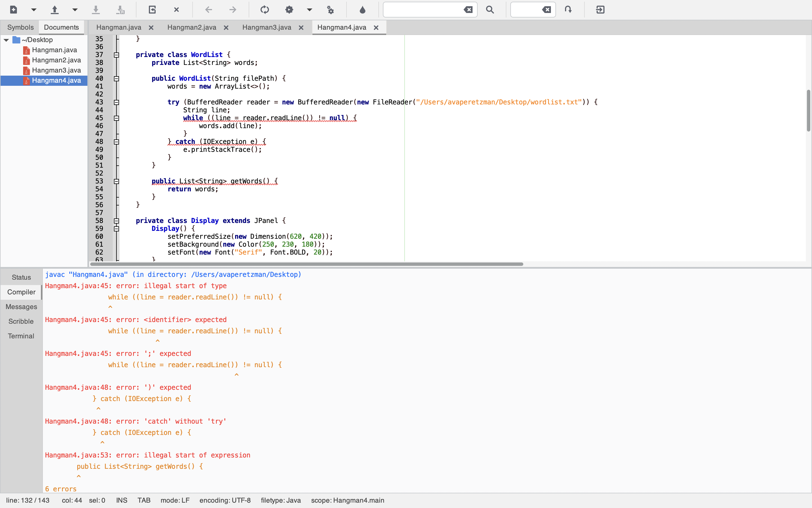
Task: Select Hangman2.java in the documents tree
Action: click(x=56, y=60)
